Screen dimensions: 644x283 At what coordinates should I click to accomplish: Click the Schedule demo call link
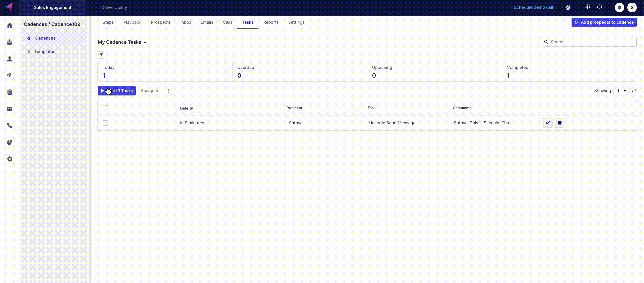point(533,7)
